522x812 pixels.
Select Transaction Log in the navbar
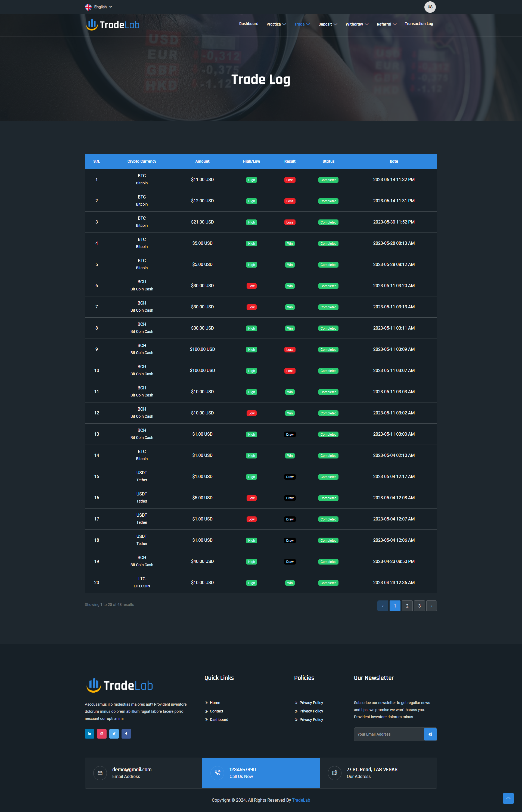[x=419, y=24]
